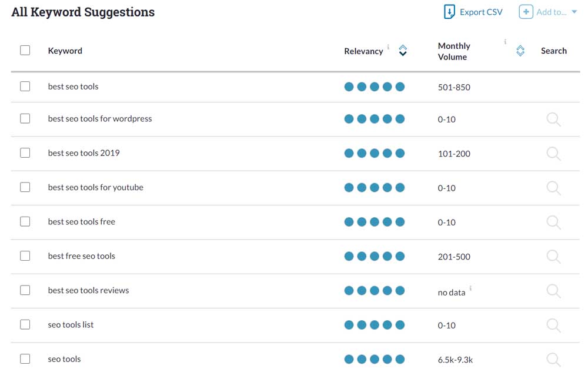Screen dimensions: 588x372
Task: Sort the table by Relevancy
Action: (x=403, y=50)
